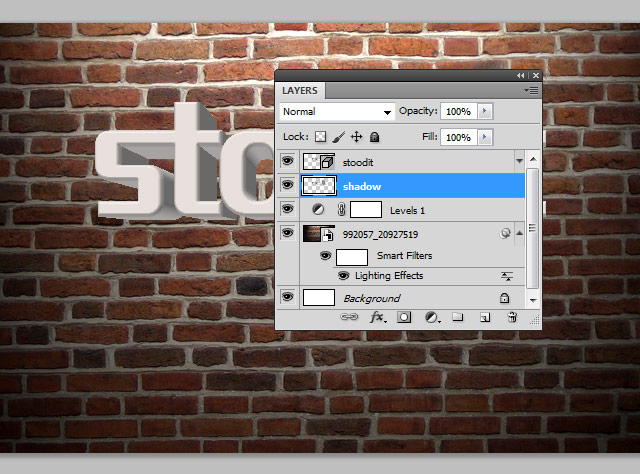The image size is (640, 474).
Task: Select the Background layer name
Action: pos(372,298)
